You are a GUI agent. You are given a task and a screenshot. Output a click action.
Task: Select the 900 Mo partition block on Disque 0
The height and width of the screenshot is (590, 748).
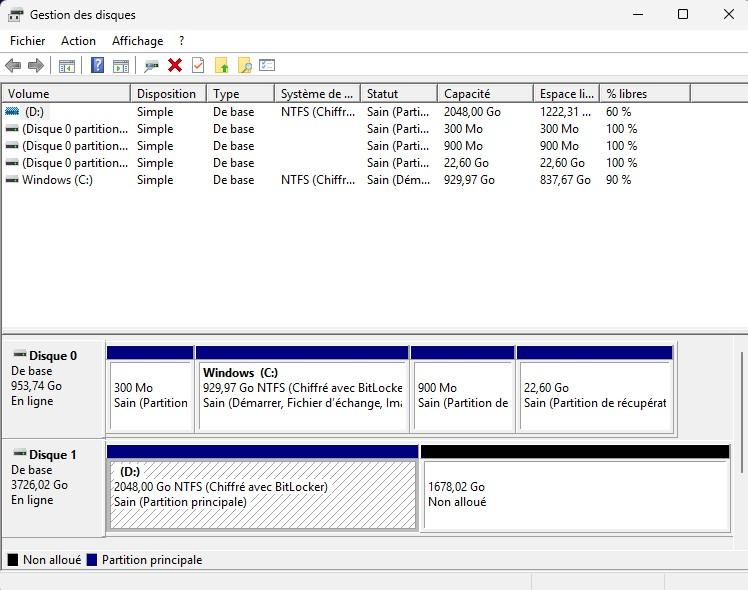point(463,390)
